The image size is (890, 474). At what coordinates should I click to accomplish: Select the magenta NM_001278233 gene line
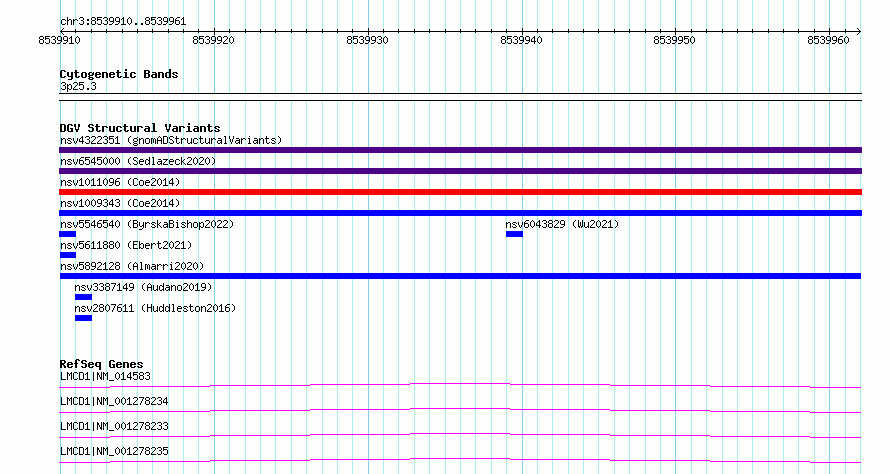(x=460, y=435)
